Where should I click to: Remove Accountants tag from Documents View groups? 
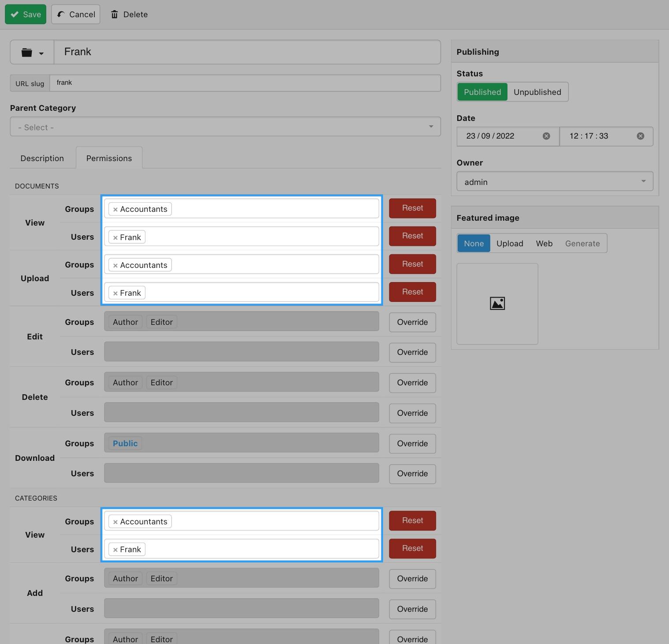point(115,210)
